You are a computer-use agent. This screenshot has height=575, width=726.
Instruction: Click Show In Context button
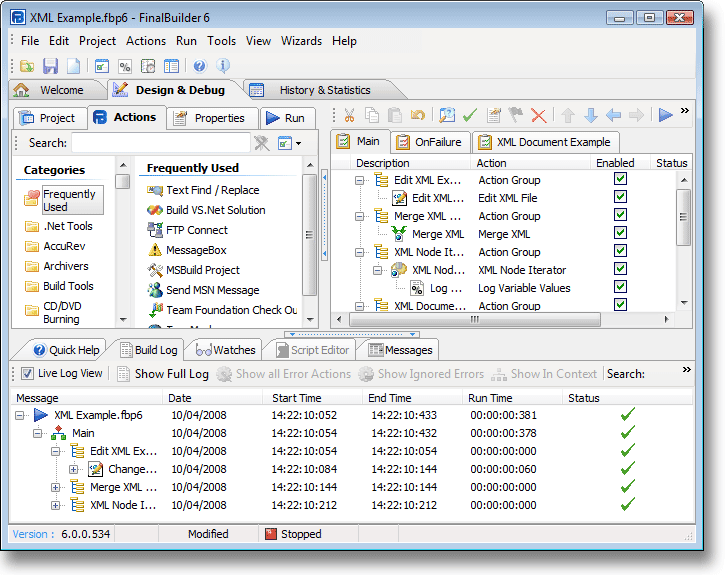(545, 374)
